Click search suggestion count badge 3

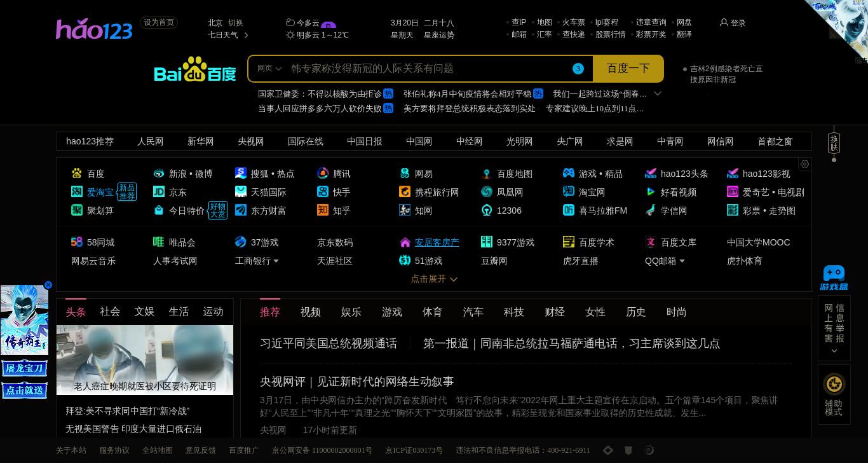pyautogui.click(x=578, y=69)
